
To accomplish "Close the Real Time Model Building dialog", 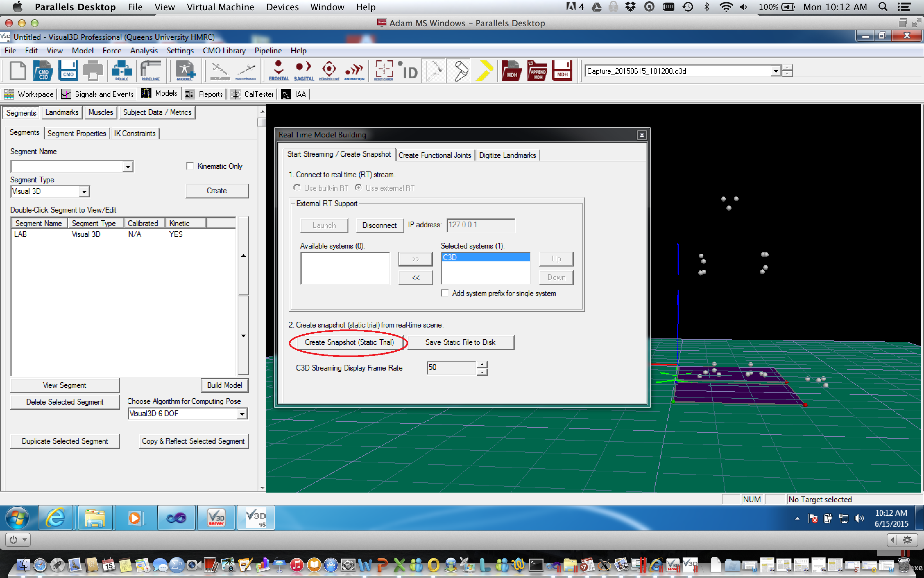I will point(641,135).
